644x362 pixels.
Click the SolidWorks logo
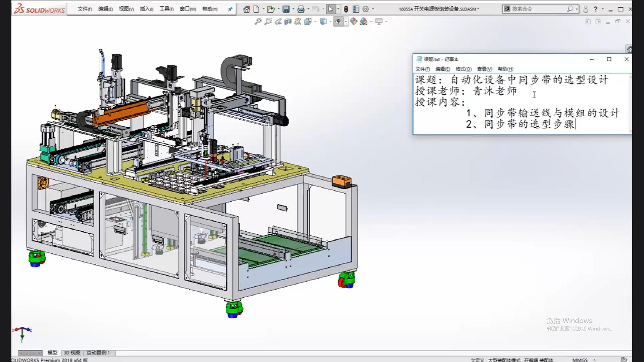point(40,9)
